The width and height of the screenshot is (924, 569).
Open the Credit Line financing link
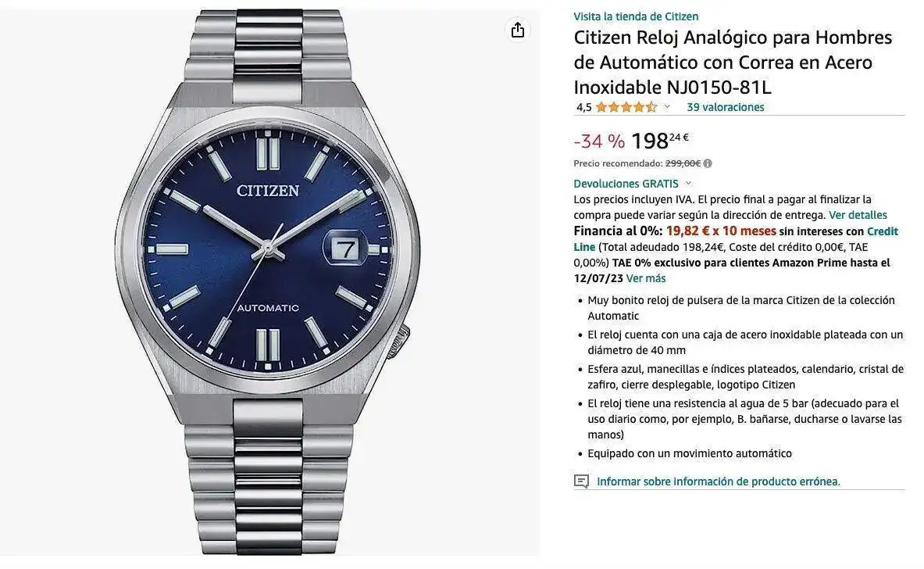pyautogui.click(x=736, y=239)
